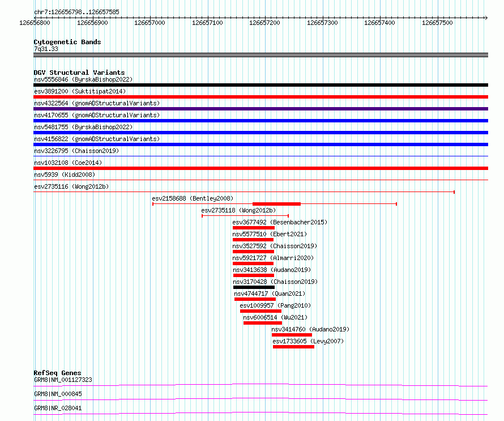This screenshot has height=421, width=504.
Task: Select the blue bar under nsv4156822
Action: click(260, 144)
